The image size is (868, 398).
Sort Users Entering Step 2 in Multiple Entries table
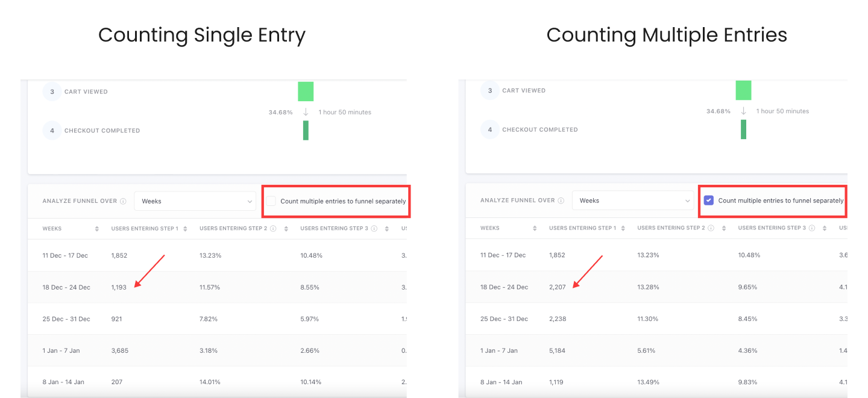coord(724,228)
